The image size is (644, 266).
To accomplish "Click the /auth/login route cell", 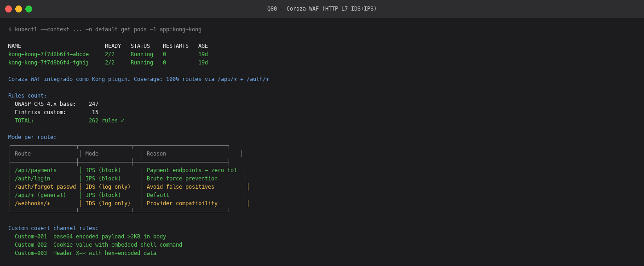I will (x=32, y=179).
